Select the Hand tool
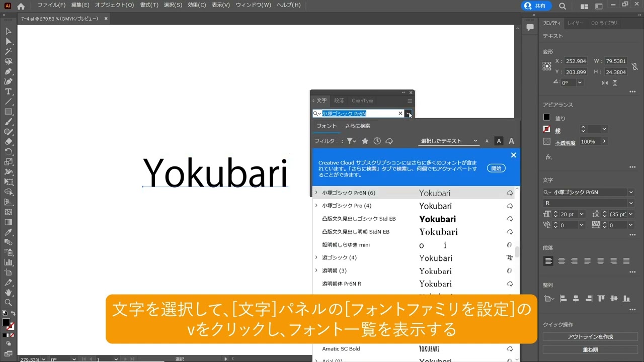The image size is (644, 362). tap(9, 293)
